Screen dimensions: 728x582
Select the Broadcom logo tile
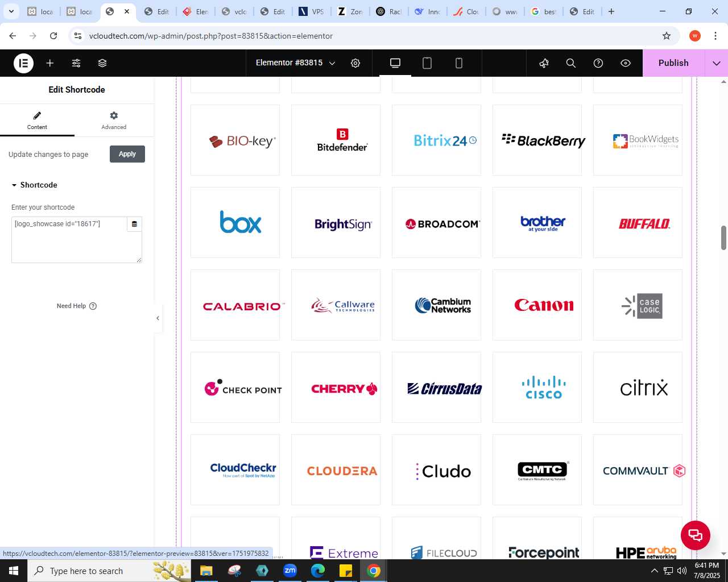click(x=436, y=222)
